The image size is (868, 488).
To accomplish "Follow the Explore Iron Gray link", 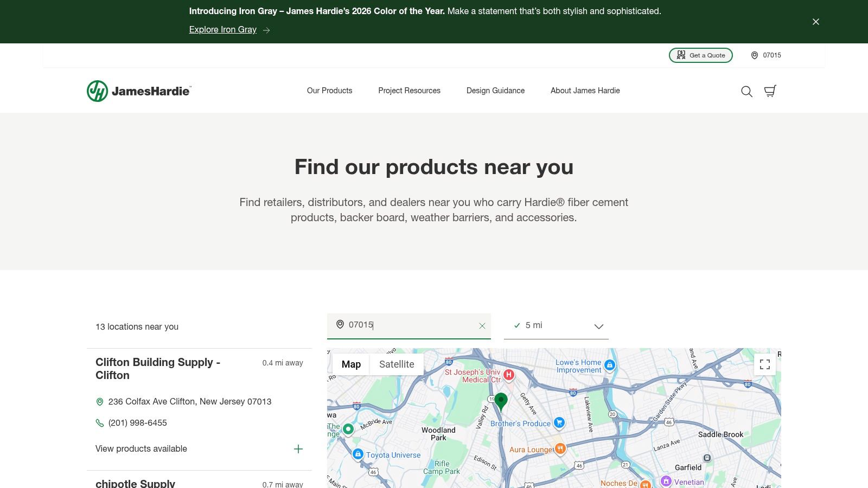I will 229,30.
